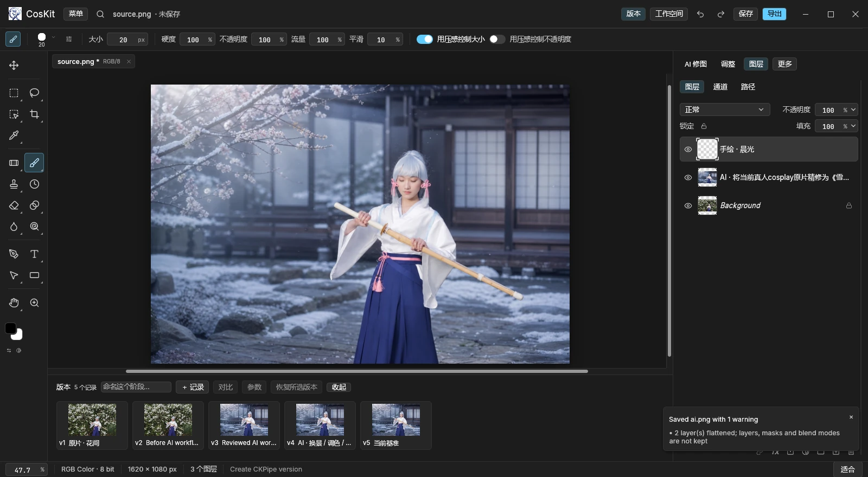
Task: Open the brush preset picker arrow
Action: click(53, 37)
